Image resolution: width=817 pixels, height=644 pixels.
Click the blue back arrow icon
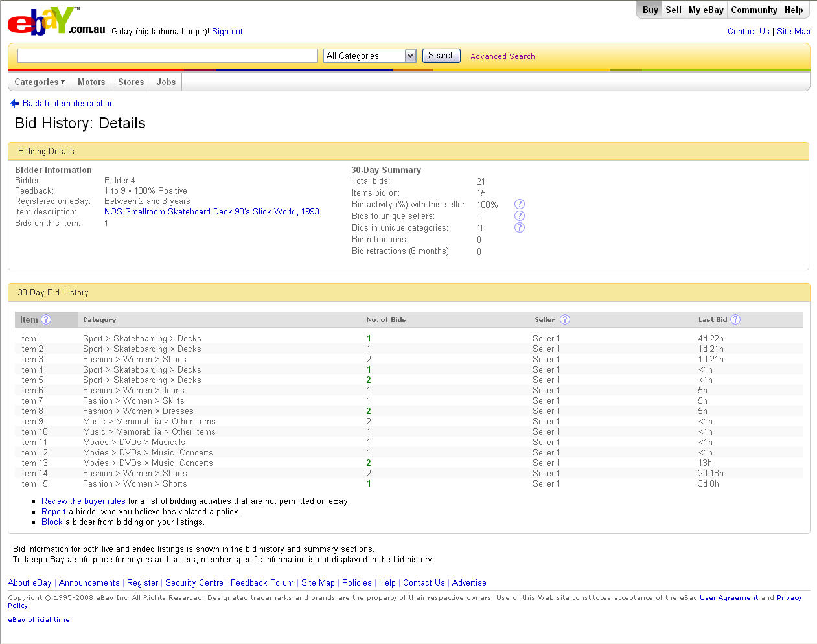tap(15, 104)
